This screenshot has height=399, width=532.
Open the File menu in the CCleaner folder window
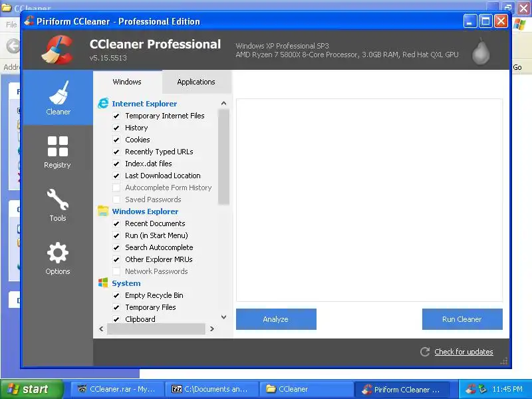pos(11,25)
